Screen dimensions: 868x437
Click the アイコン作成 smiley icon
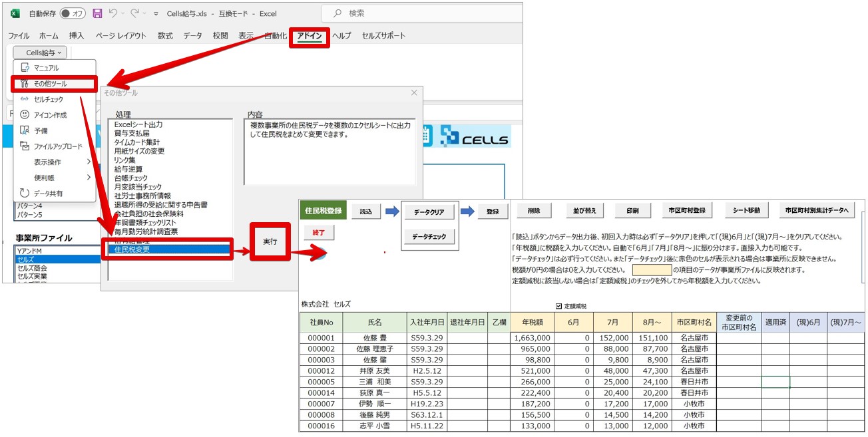[25, 115]
